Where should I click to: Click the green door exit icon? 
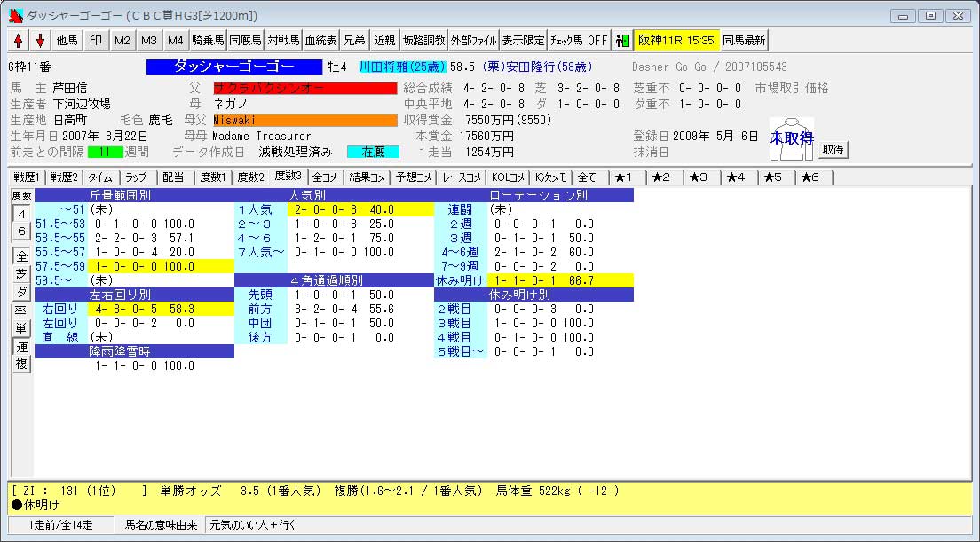(x=622, y=41)
